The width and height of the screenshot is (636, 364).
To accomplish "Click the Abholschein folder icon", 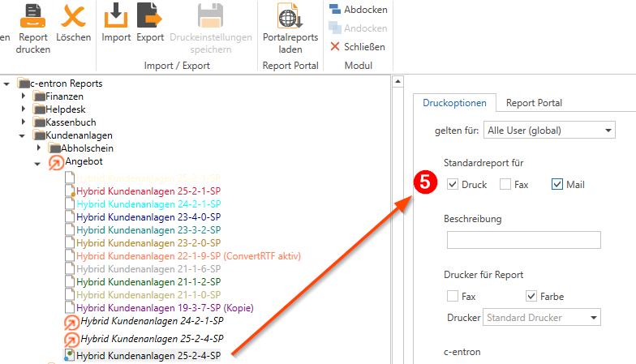I will tap(54, 148).
